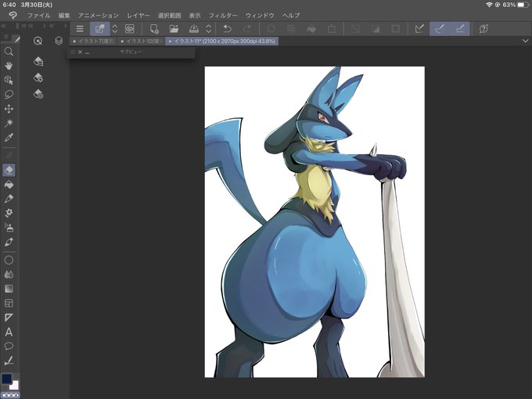Select the Move layer tool
The height and width of the screenshot is (399, 532).
[x=9, y=109]
